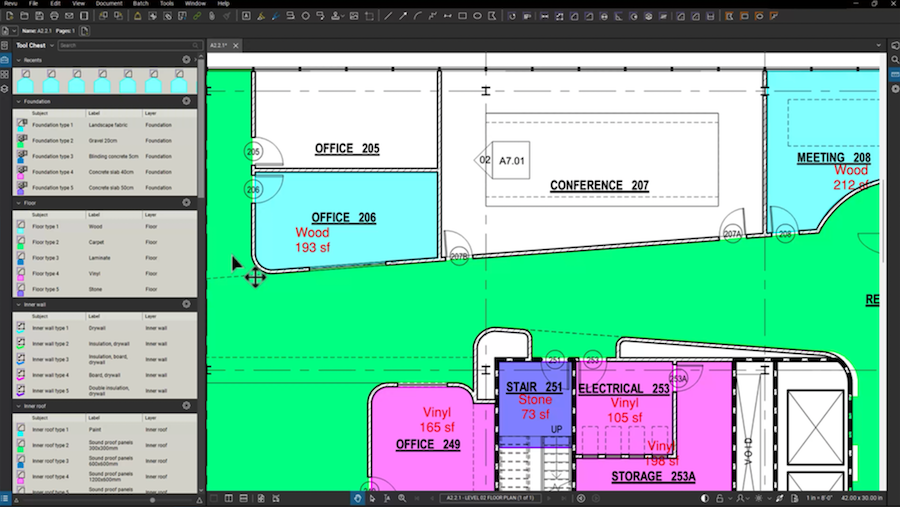Click the Open folder toolbar icon
Viewport: 900px width, 507px height.
pos(24,16)
